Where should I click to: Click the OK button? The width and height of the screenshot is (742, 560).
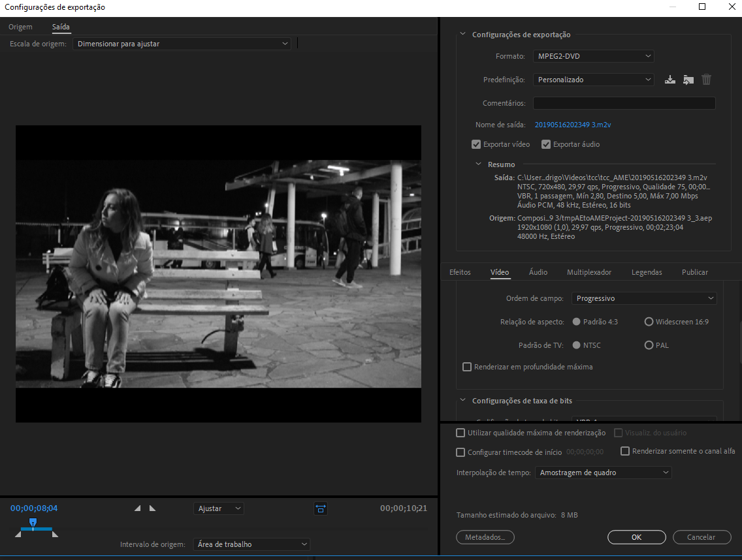[636, 537]
